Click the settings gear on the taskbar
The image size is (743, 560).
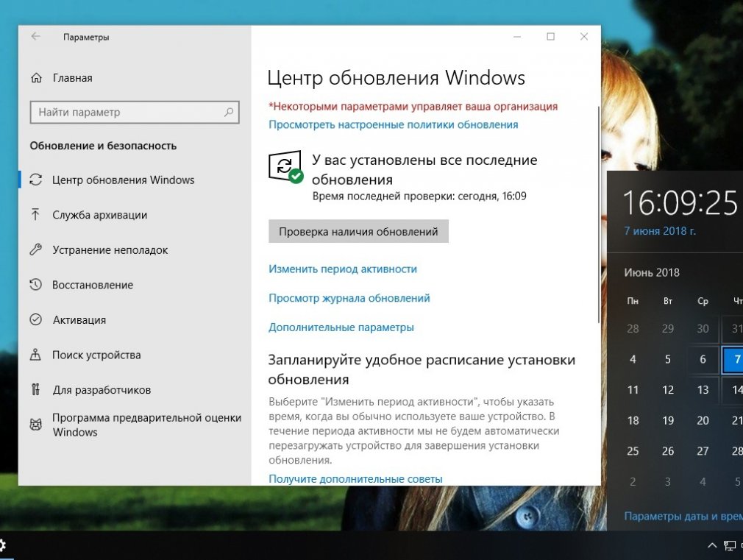coord(3,545)
